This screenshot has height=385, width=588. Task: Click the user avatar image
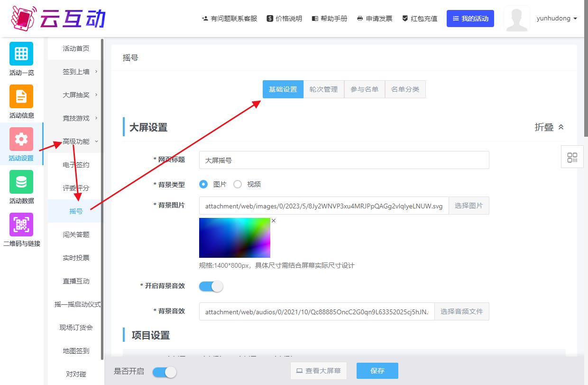tap(517, 19)
